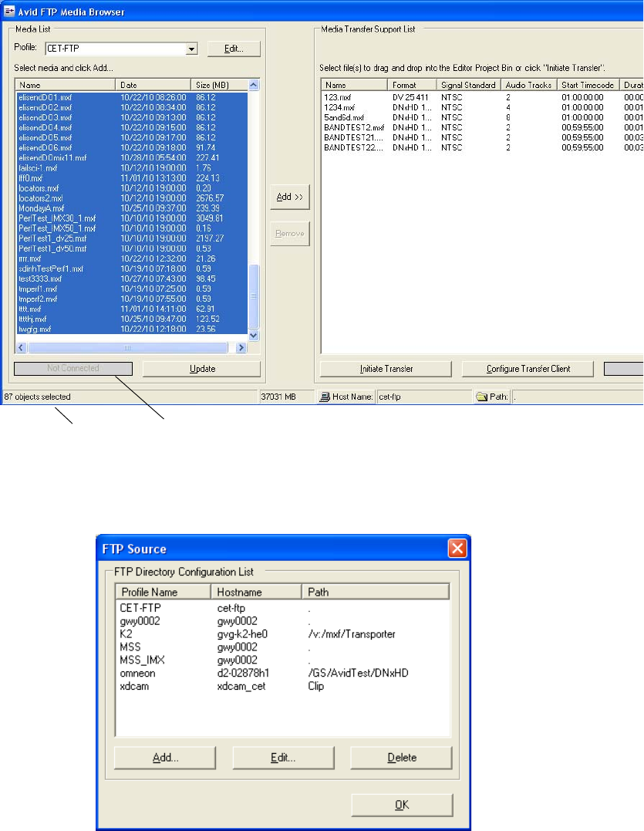This screenshot has height=831, width=644.
Task: Click the Path folder icon
Action: (481, 397)
